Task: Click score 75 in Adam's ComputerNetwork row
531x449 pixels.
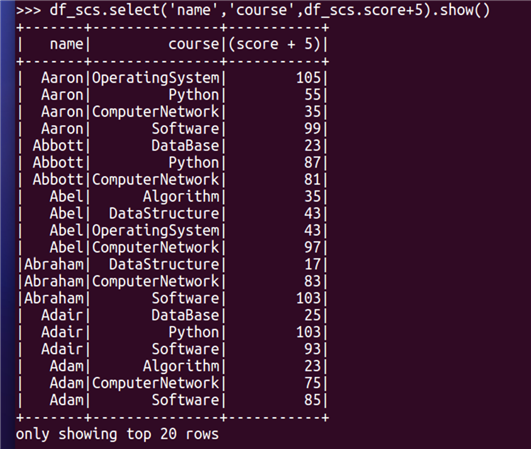Action: click(x=312, y=383)
